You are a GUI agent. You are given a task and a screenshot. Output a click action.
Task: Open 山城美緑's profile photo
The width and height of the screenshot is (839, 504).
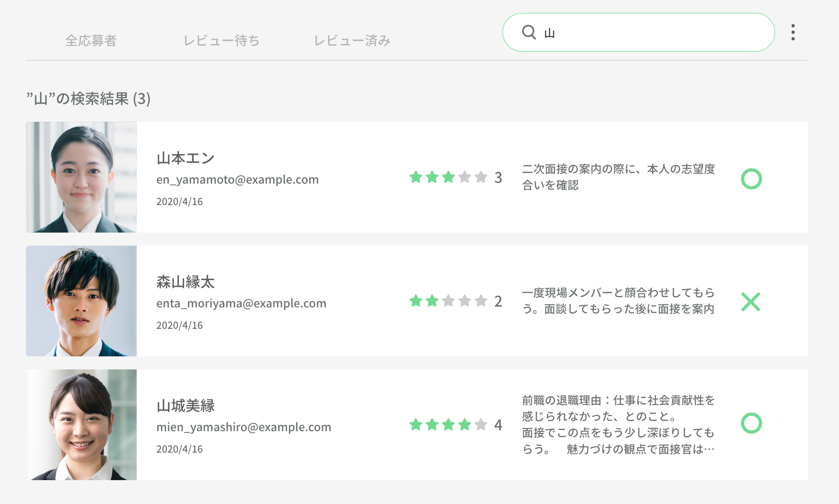(81, 425)
